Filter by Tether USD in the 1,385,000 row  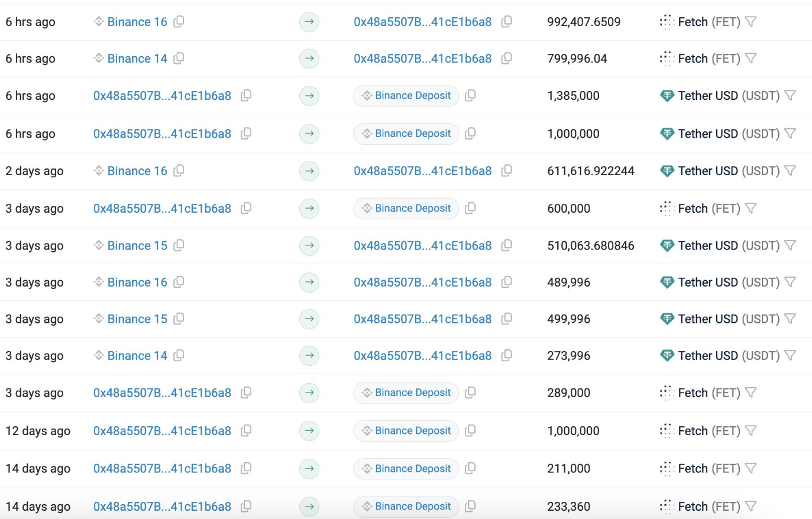790,96
